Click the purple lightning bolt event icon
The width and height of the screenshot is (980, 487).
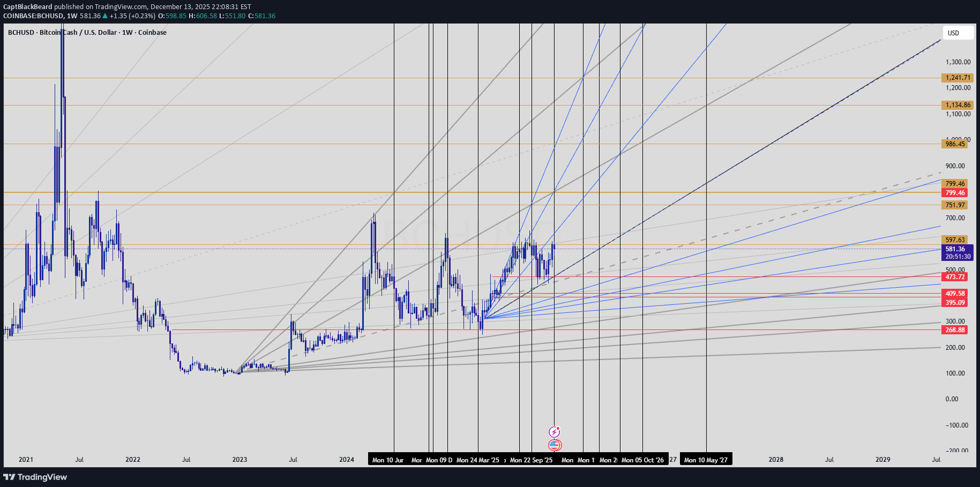pos(554,432)
